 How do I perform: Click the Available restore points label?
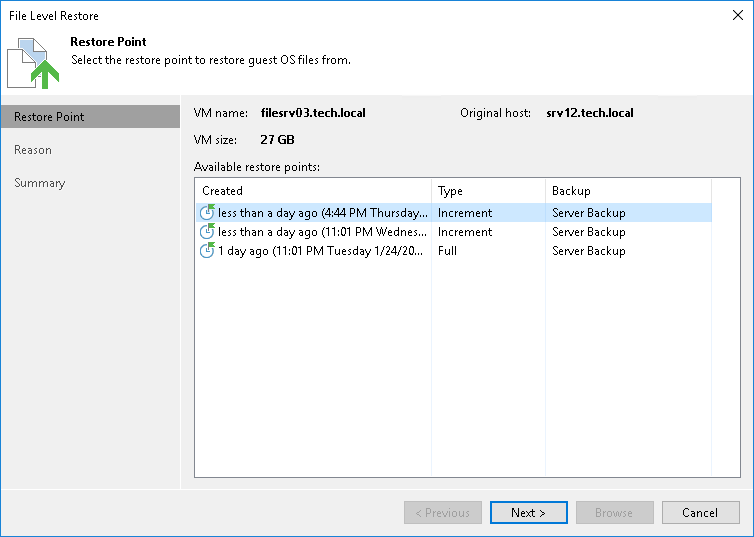click(257, 167)
